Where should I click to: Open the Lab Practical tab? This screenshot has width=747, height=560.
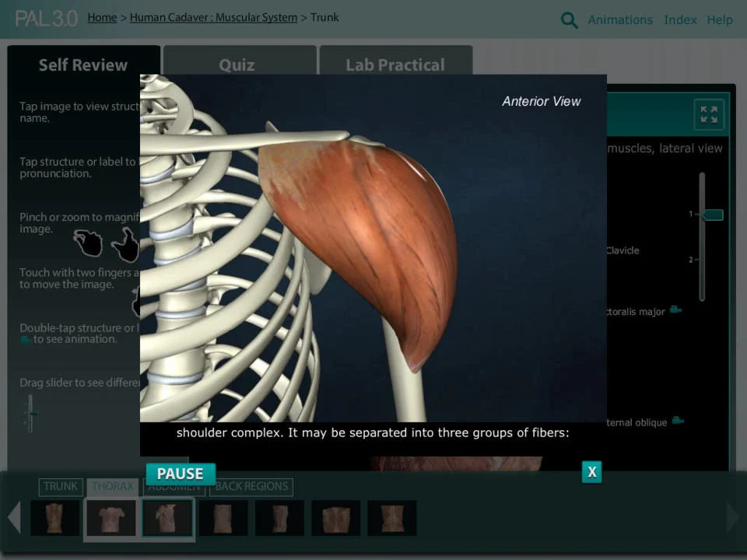395,65
